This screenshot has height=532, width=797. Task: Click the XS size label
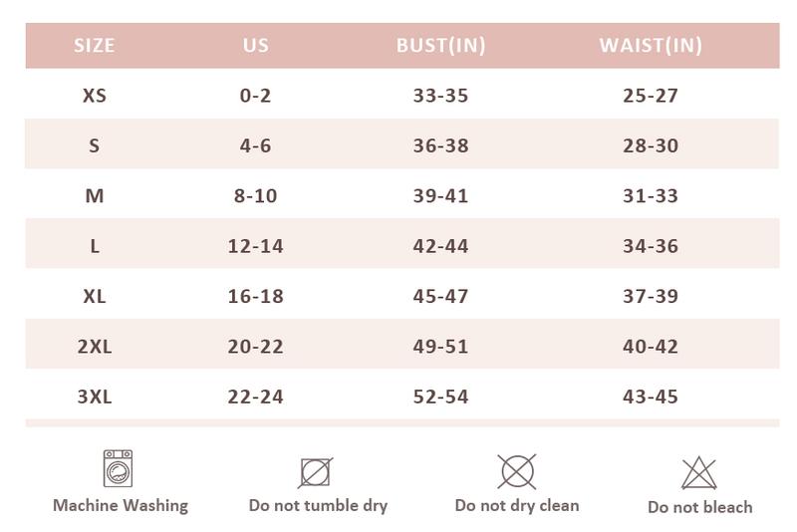coord(95,96)
